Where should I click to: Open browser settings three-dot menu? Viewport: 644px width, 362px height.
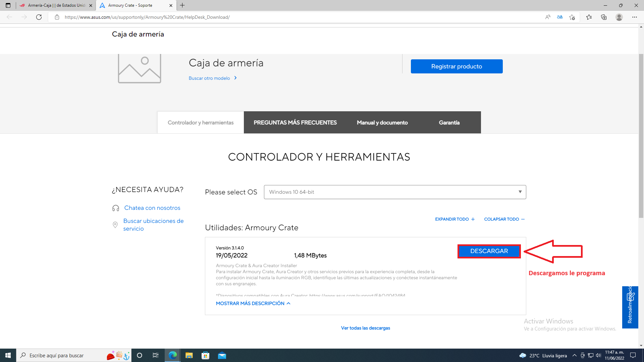(x=634, y=17)
